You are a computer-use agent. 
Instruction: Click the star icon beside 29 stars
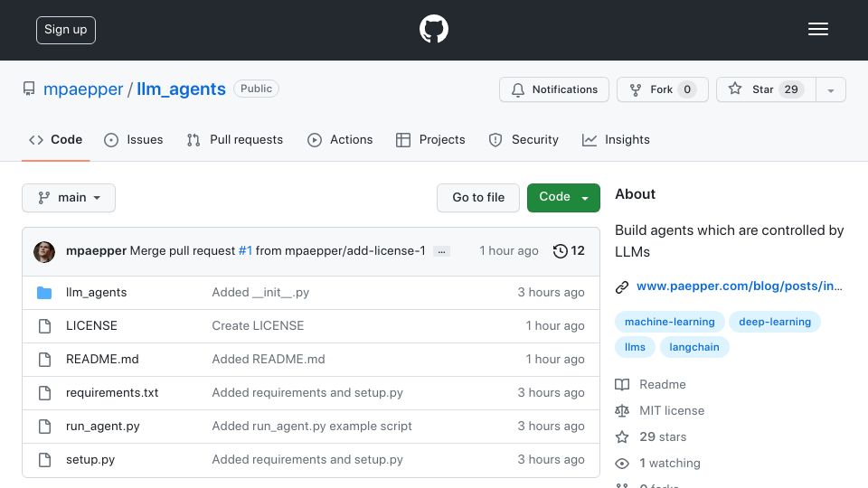click(622, 437)
